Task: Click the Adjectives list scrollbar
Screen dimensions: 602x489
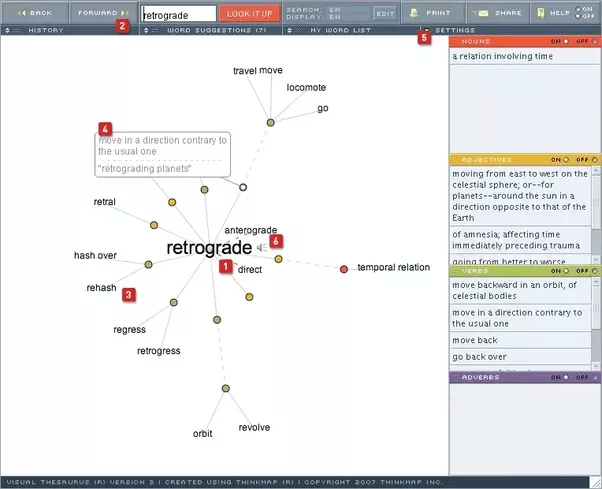Action: [596, 215]
